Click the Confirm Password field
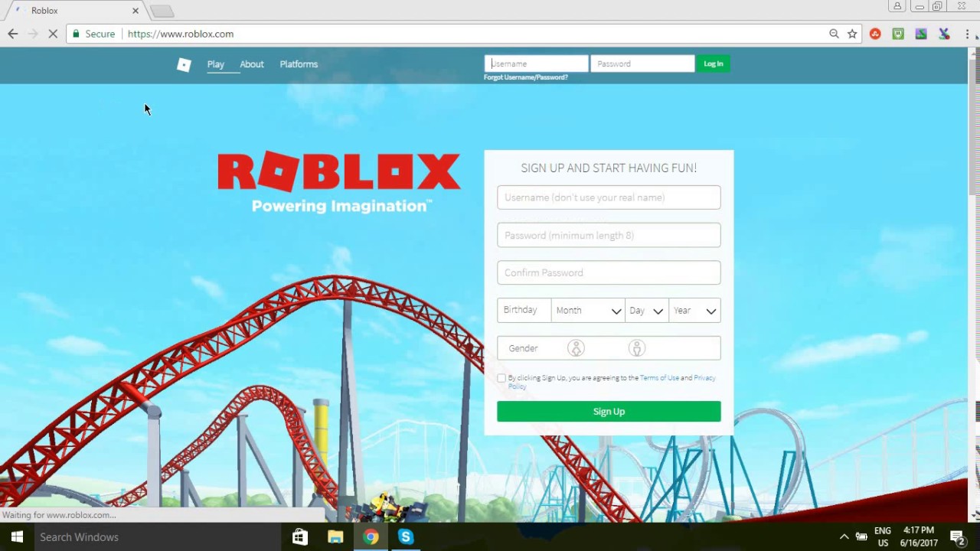This screenshot has width=980, height=551. coord(609,272)
